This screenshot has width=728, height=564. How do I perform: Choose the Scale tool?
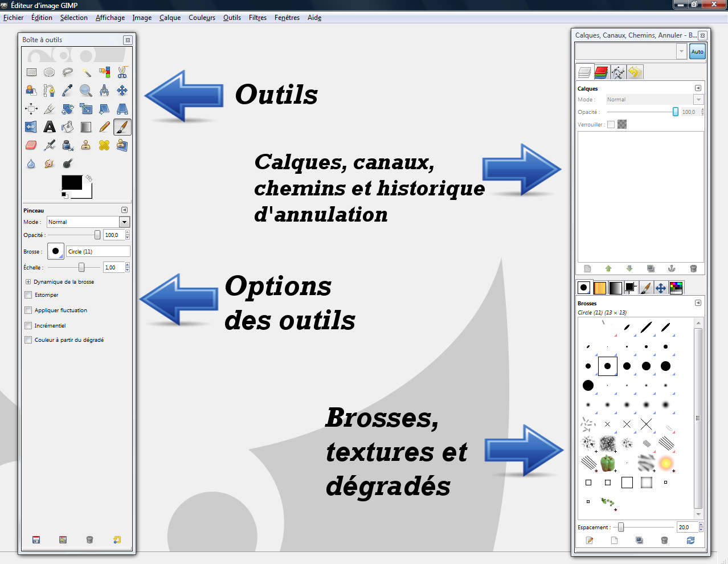point(86,109)
